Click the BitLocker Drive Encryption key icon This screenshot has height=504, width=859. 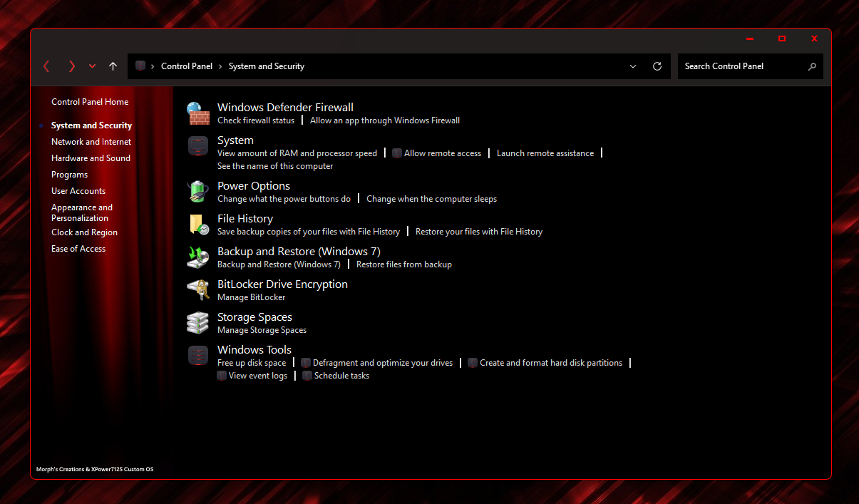198,290
